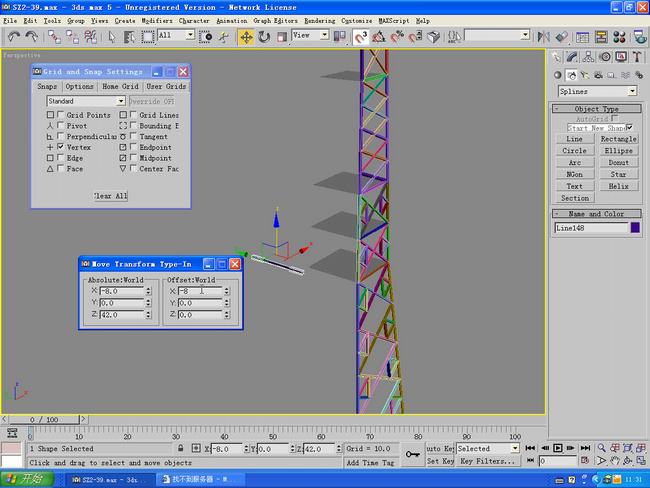Choose the Rectangular Selection Region tool

tap(148, 37)
